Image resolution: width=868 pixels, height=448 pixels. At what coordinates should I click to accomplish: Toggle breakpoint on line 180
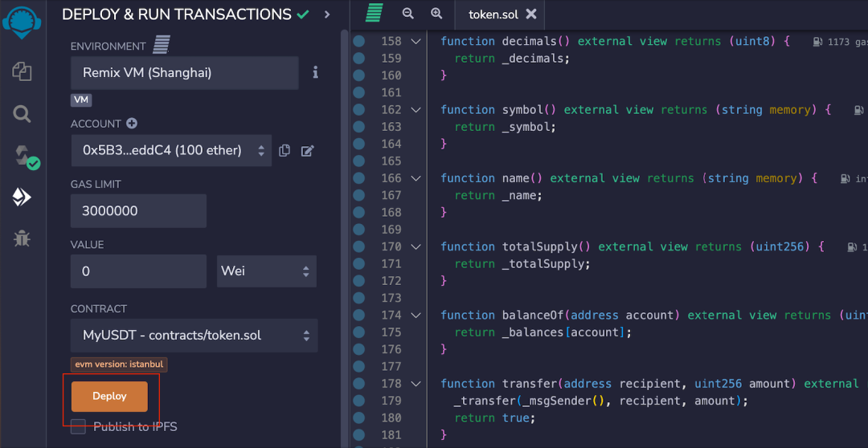pyautogui.click(x=358, y=417)
